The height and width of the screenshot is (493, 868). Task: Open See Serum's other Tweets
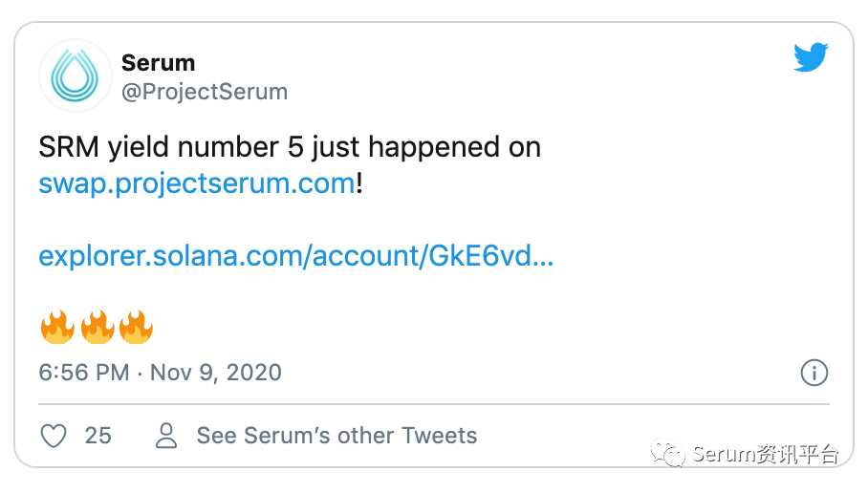[336, 436]
